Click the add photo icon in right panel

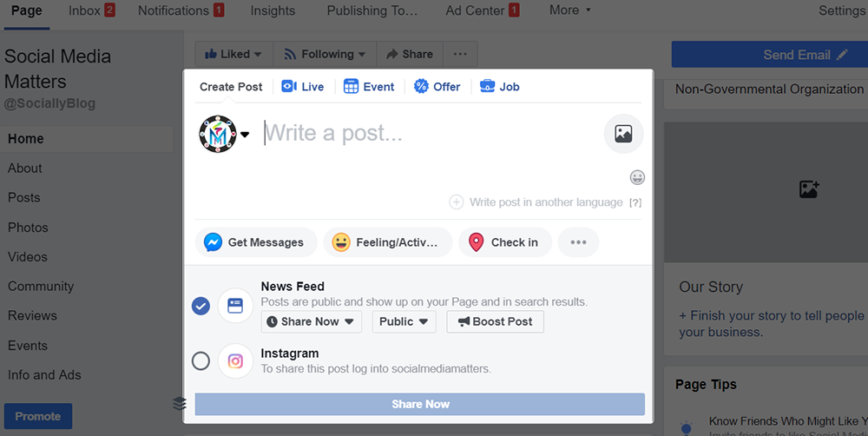pos(809,189)
